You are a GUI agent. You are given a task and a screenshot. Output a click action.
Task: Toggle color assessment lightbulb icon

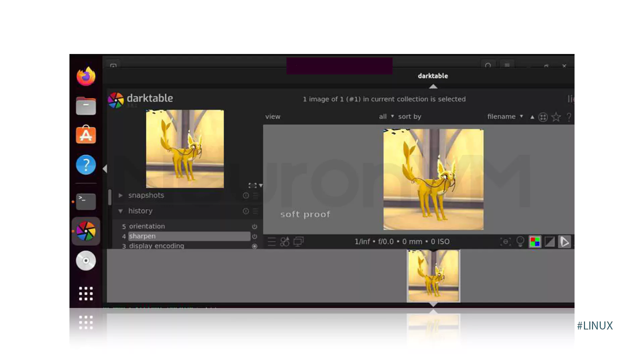(520, 242)
